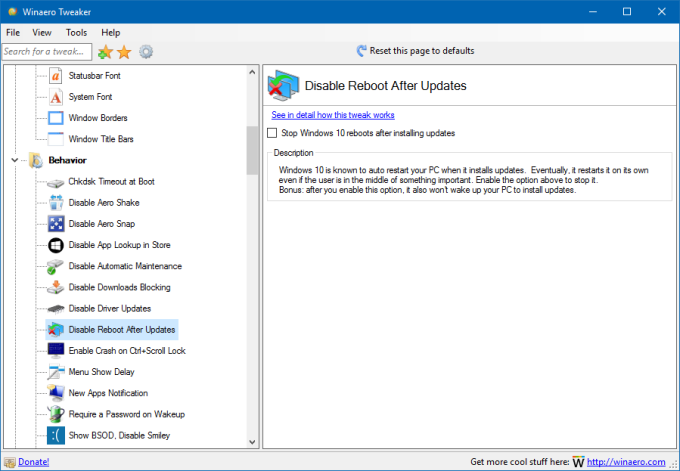Open the View menu
Image resolution: width=680 pixels, height=471 pixels.
click(x=42, y=33)
